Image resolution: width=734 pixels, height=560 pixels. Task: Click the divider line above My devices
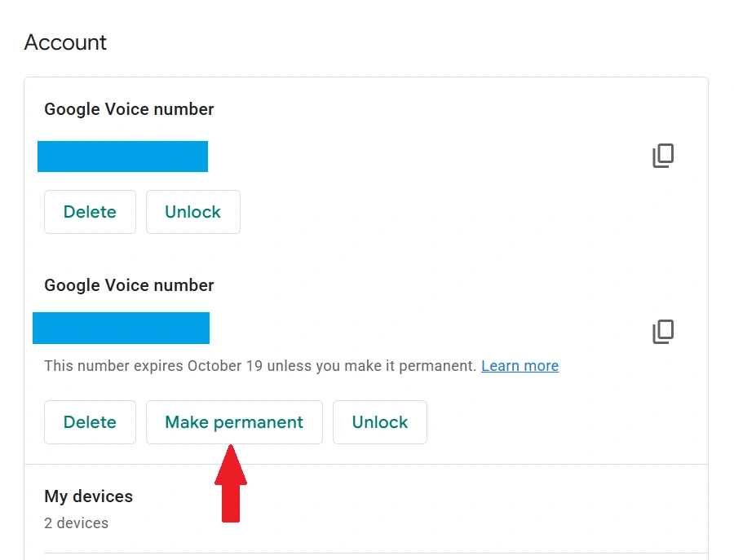[366, 465]
